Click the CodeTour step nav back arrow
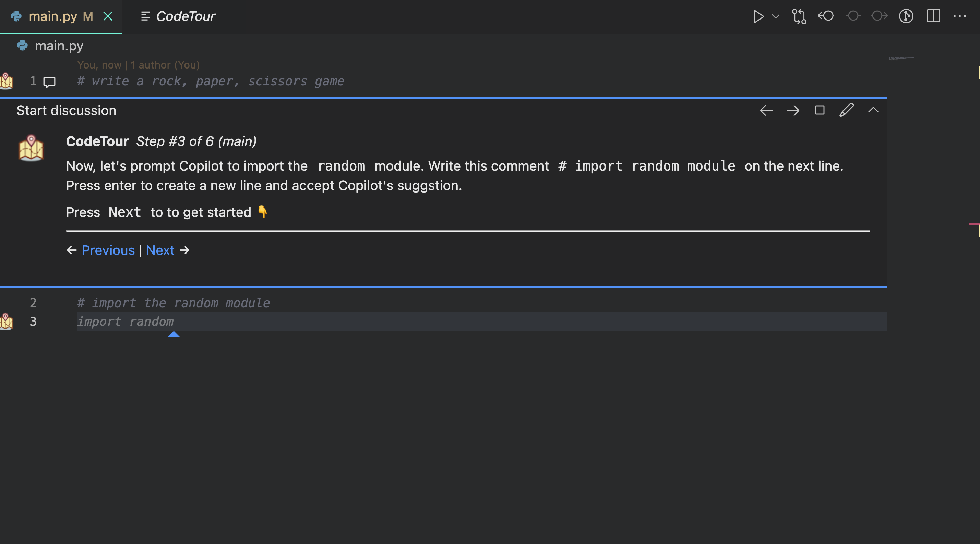This screenshot has width=980, height=544. [765, 111]
